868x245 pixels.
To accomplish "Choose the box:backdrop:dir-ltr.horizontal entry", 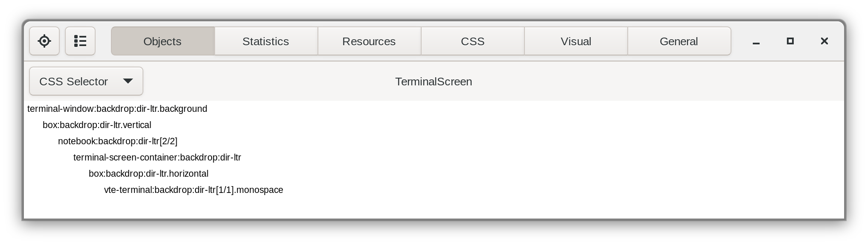I will coord(149,174).
